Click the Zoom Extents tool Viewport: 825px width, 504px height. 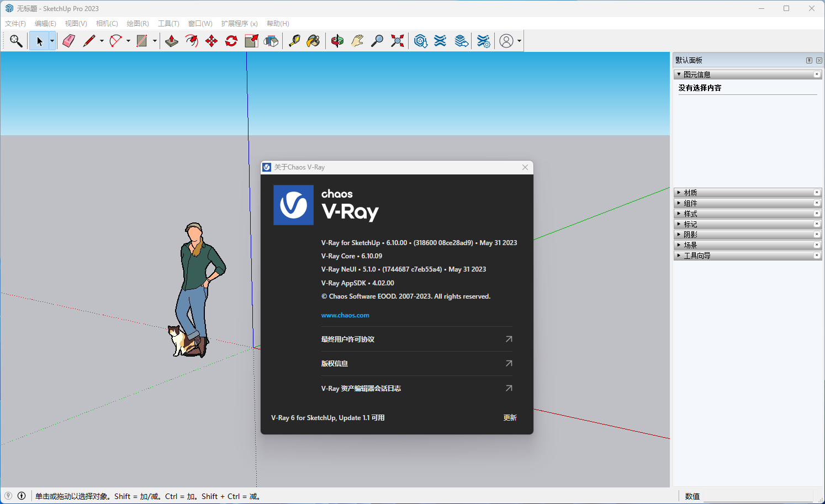click(397, 41)
